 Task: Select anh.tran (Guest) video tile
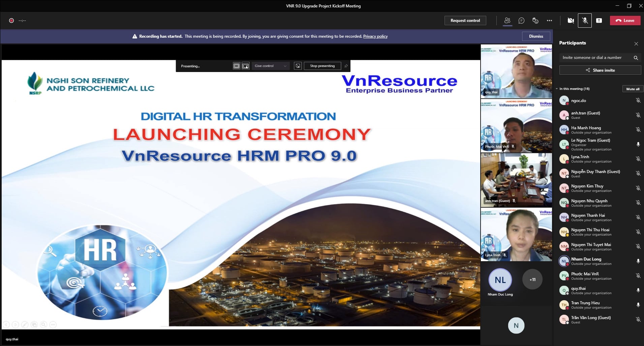pos(516,180)
